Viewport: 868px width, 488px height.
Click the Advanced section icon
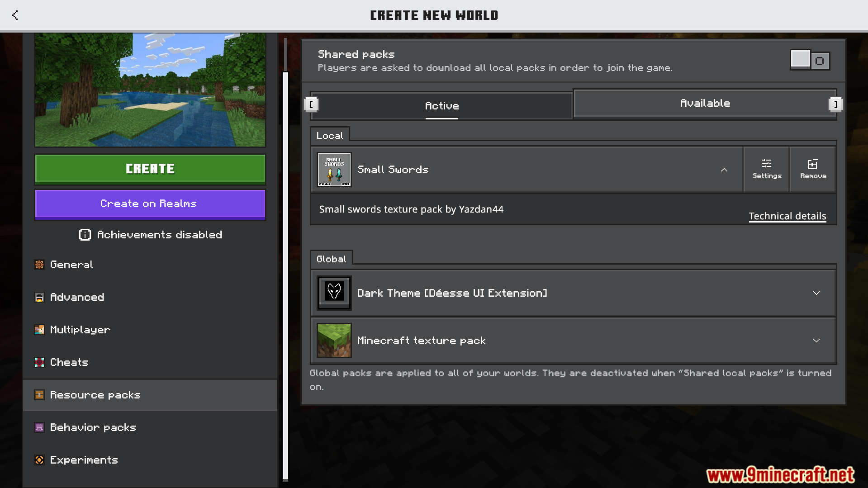[x=39, y=297]
